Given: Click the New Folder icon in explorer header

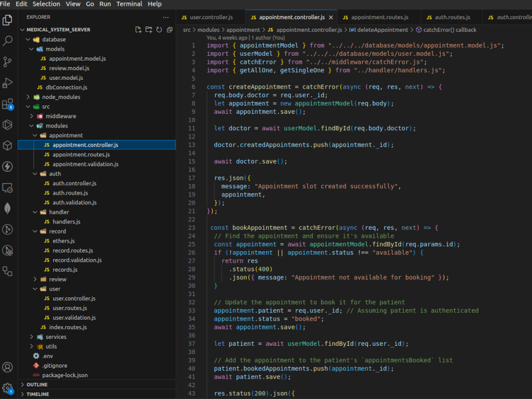Looking at the screenshot, I should click(x=148, y=30).
